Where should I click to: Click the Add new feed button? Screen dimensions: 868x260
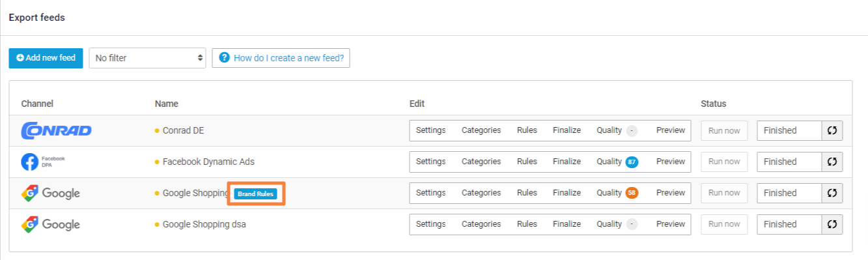click(x=46, y=58)
